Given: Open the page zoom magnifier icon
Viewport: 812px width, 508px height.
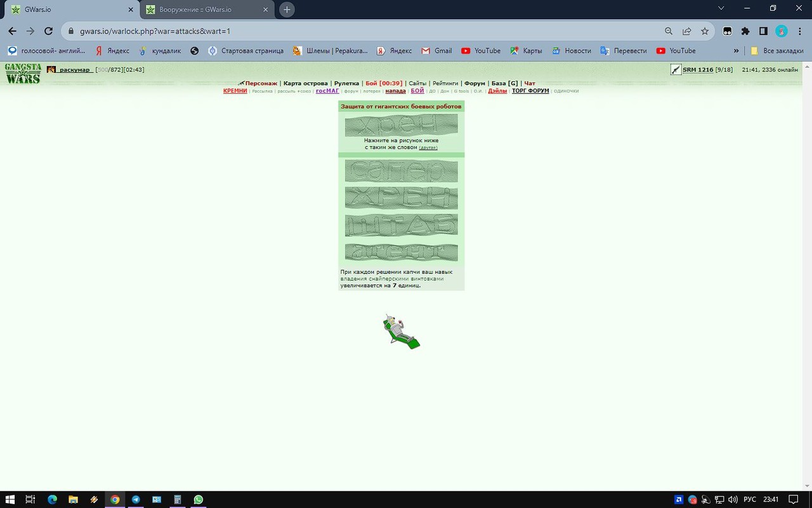Looking at the screenshot, I should [x=669, y=31].
